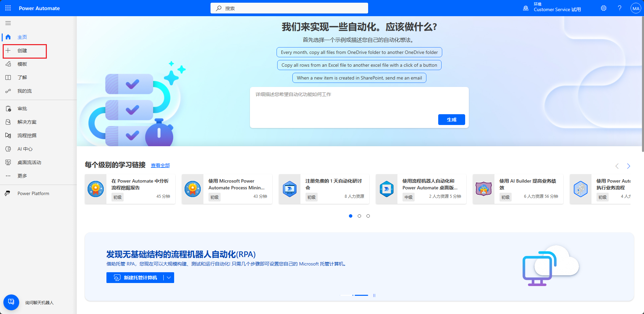Click the 模板 templates icon
The height and width of the screenshot is (314, 644).
click(8, 64)
